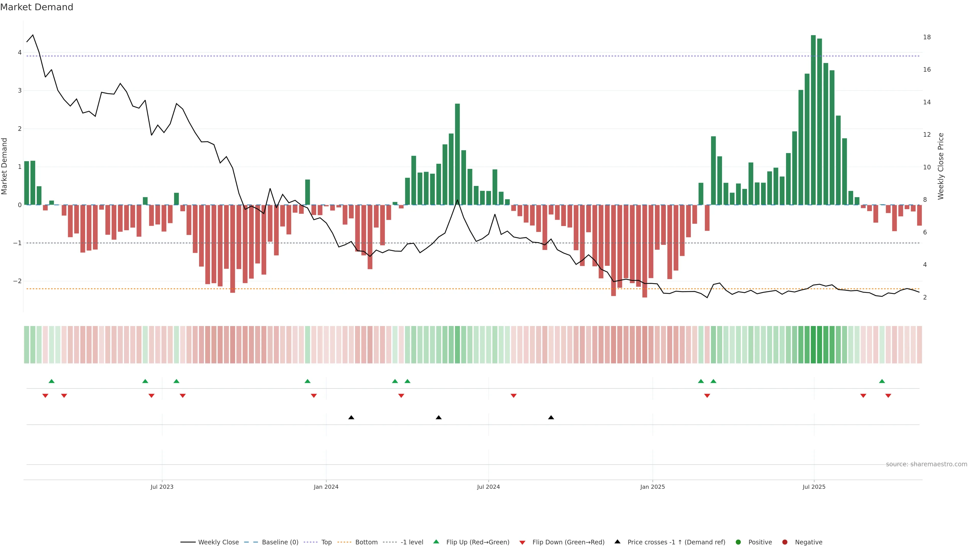980x551 pixels.
Task: Click the red Negative legend dot
Action: tap(785, 542)
